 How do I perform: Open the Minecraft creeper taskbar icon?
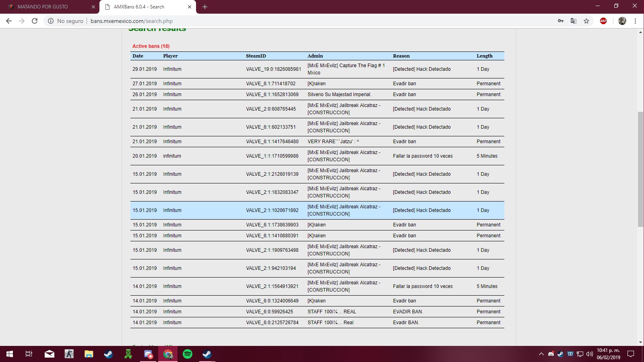tap(128, 354)
